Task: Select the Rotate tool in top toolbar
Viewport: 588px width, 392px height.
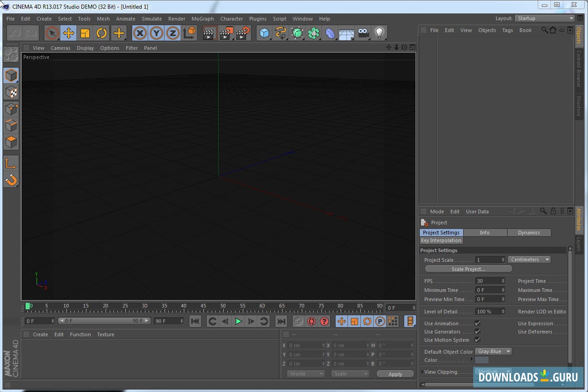Action: point(102,33)
